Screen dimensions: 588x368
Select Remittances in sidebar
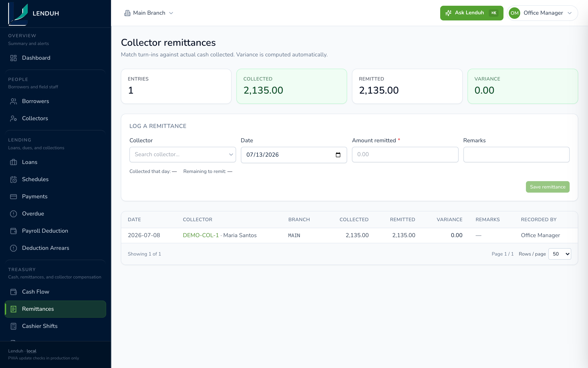click(55, 309)
